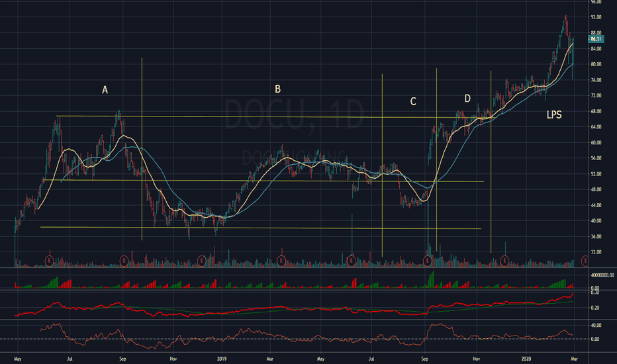Click the 80.00 price axis label

coord(596,64)
